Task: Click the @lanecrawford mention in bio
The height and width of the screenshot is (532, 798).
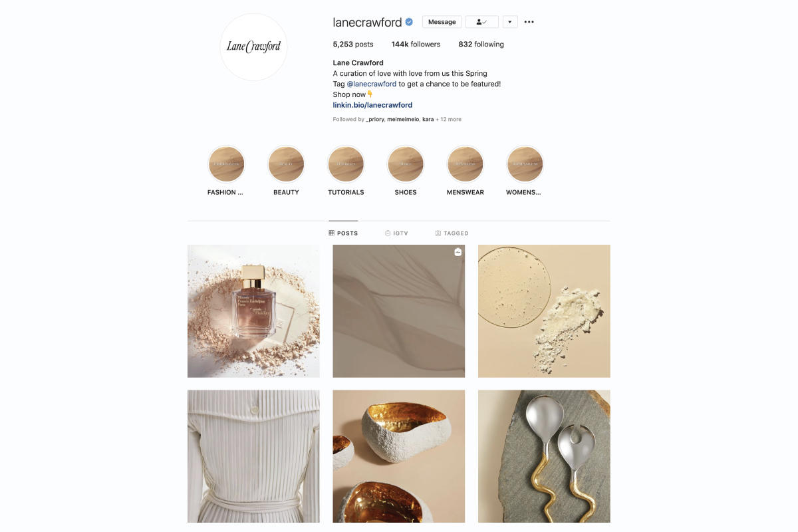Action: [x=372, y=84]
